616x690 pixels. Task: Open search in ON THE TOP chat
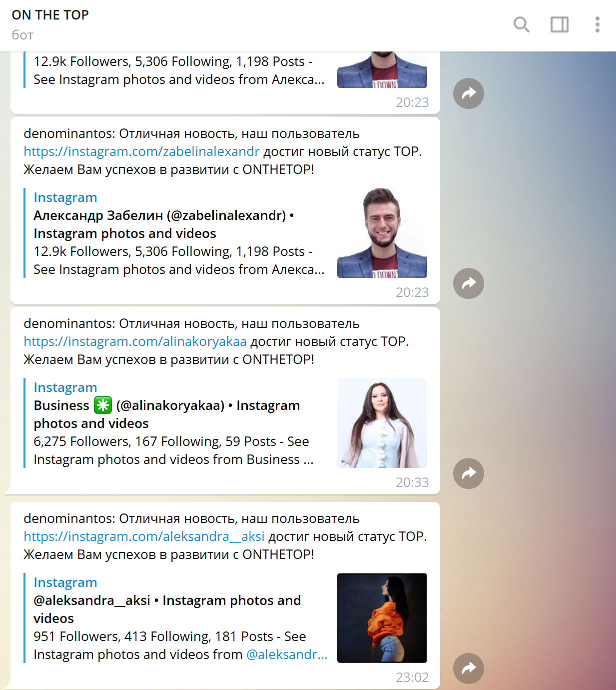521,24
